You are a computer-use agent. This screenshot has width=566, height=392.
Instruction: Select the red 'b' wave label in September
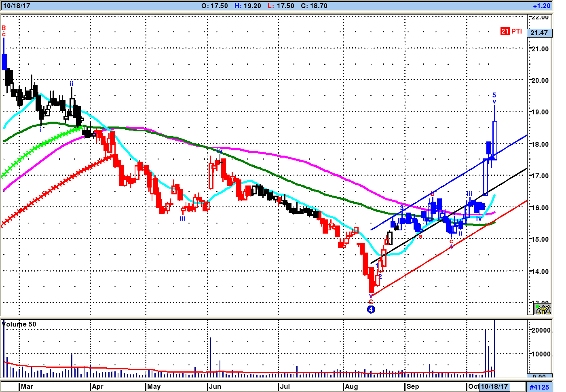[432, 194]
